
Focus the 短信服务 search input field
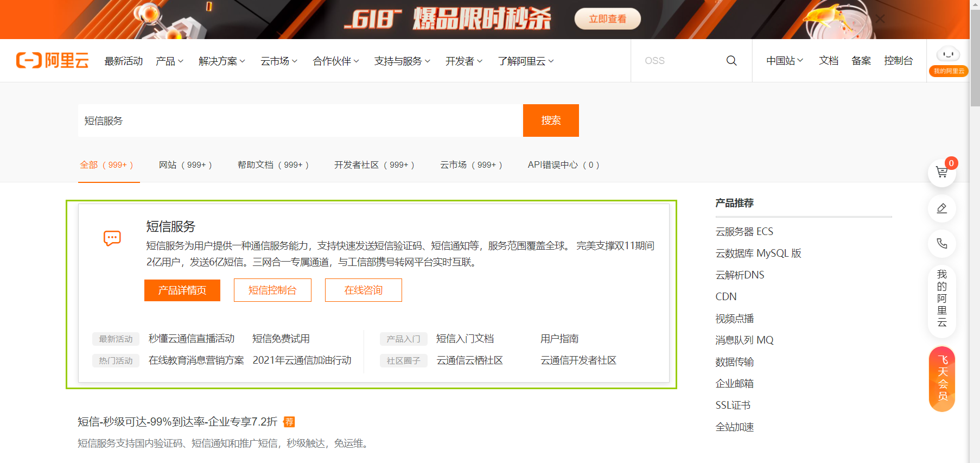pos(301,120)
